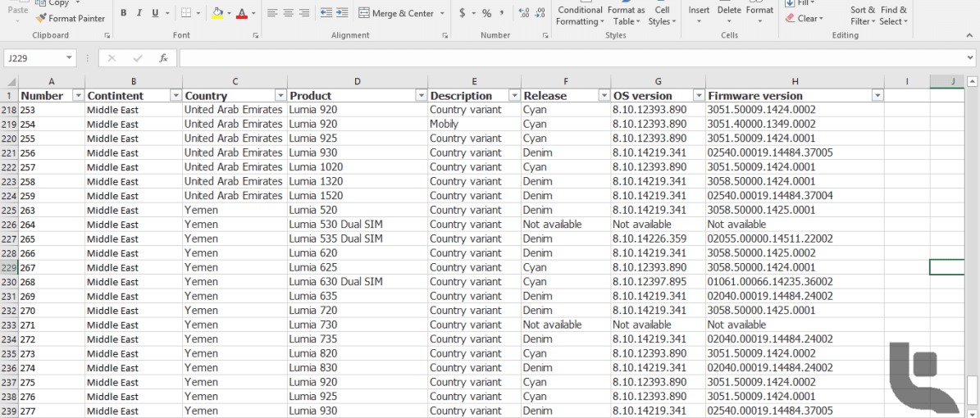Click the vertical scrollbar up arrow
This screenshot has height=418, width=980.
click(x=972, y=81)
